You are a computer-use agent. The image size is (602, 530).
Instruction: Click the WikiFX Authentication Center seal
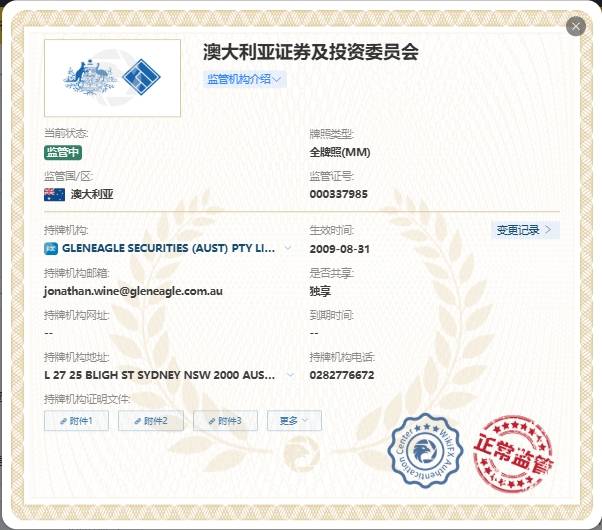(425, 451)
